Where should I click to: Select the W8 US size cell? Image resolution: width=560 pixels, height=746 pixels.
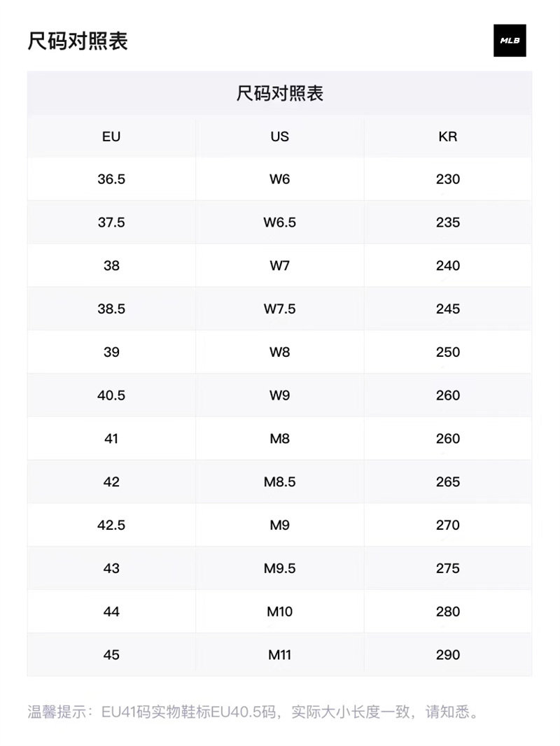tap(279, 352)
